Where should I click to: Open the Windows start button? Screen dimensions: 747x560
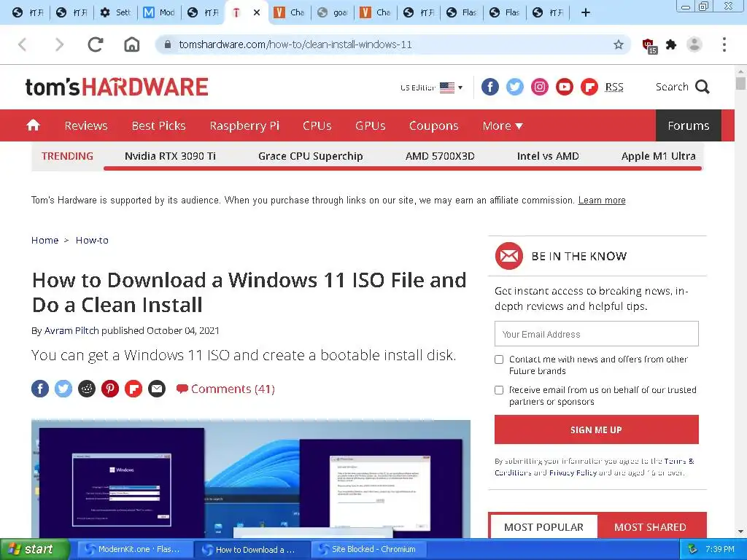(34, 549)
